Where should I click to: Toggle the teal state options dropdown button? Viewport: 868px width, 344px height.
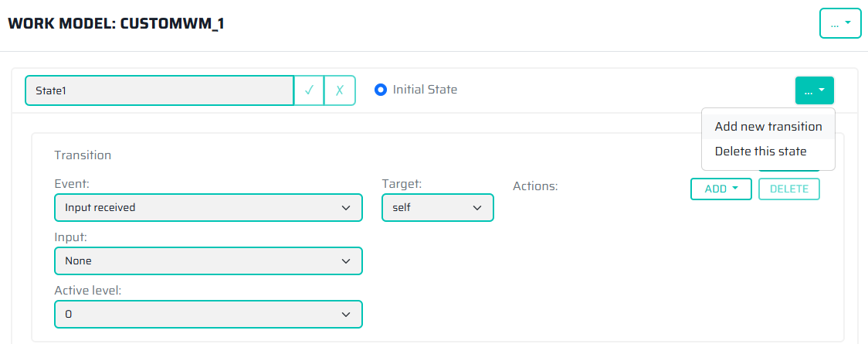[814, 90]
